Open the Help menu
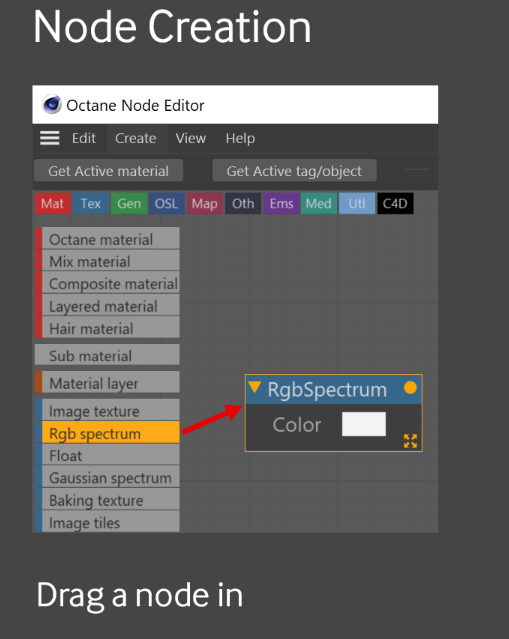The image size is (509, 639). coord(240,139)
